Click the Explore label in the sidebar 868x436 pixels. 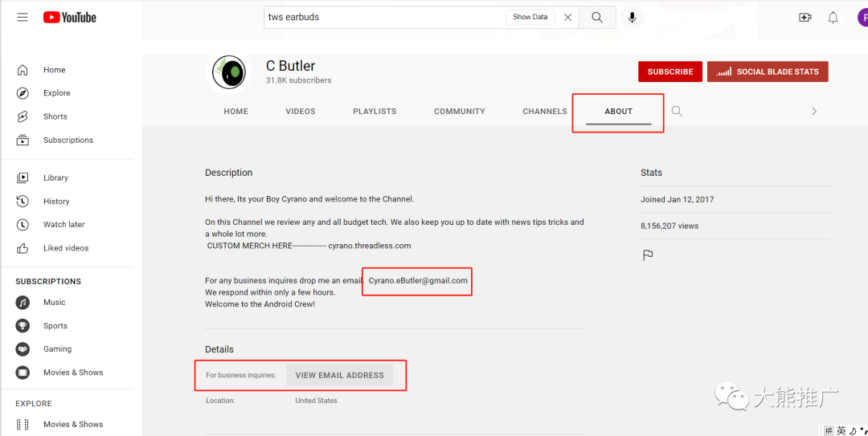click(57, 93)
